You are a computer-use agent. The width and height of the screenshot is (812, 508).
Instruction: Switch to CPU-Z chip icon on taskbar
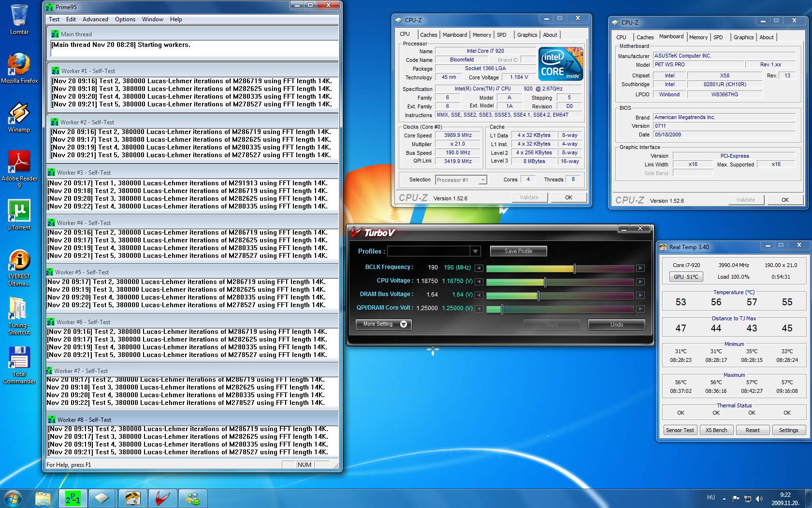pyautogui.click(x=102, y=498)
